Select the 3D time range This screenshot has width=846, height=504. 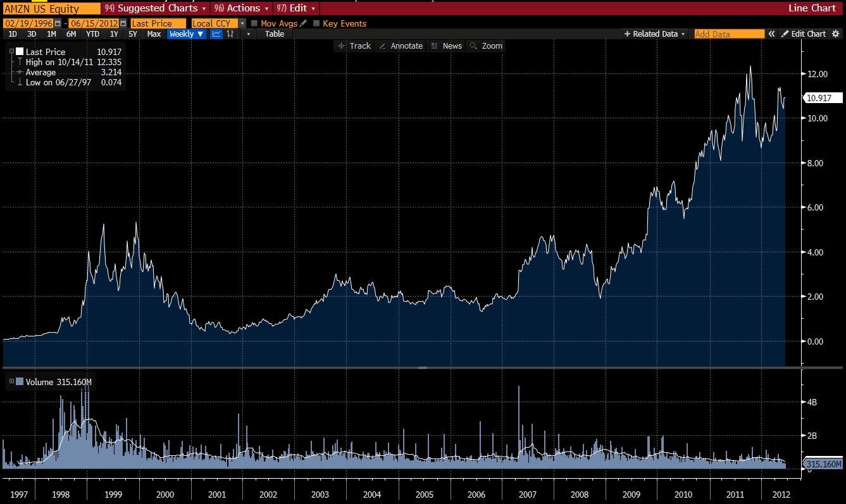click(x=32, y=34)
